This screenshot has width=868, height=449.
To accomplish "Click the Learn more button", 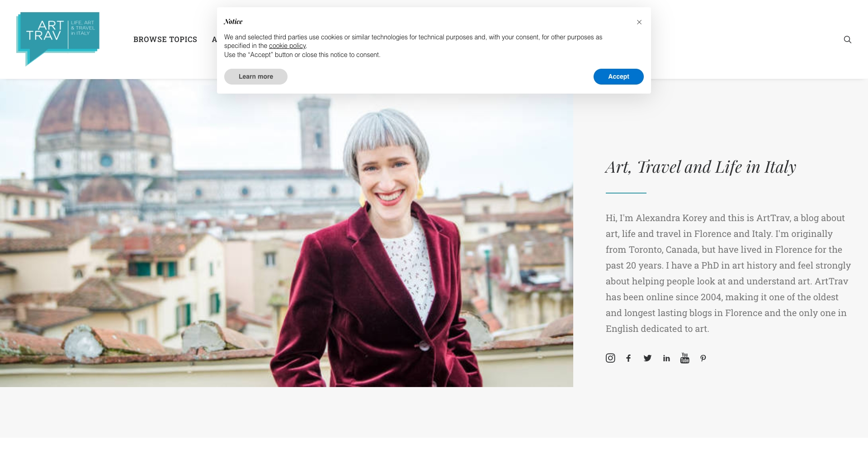I will (255, 76).
